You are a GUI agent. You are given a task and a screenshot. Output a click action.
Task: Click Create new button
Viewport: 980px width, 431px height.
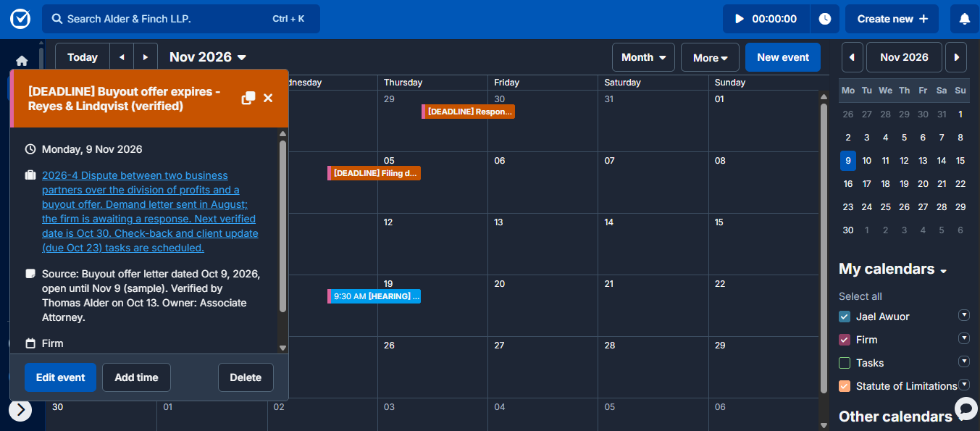(x=892, y=19)
